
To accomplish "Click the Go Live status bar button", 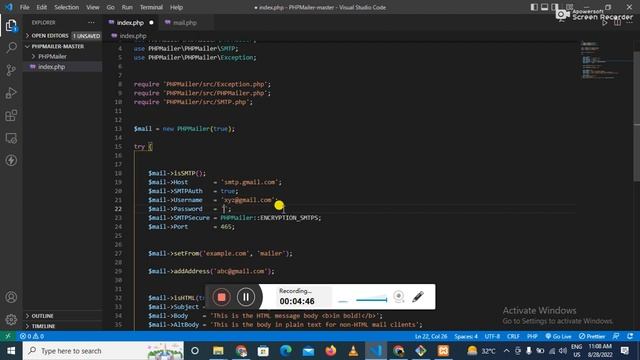I will [558, 336].
